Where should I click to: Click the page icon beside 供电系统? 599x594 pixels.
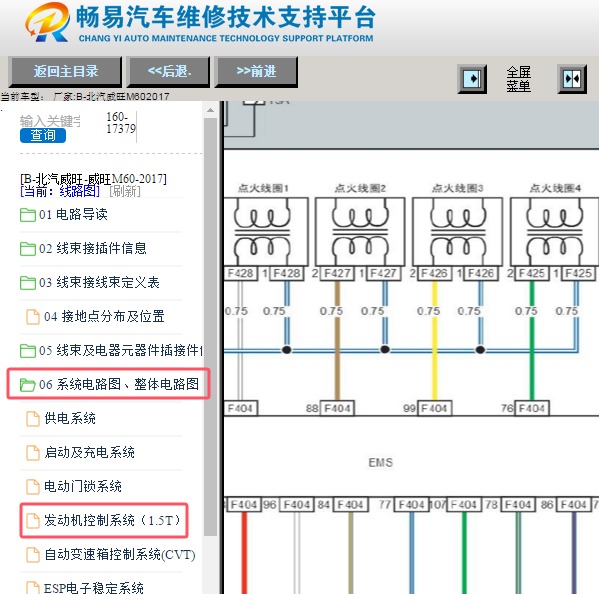(x=33, y=419)
